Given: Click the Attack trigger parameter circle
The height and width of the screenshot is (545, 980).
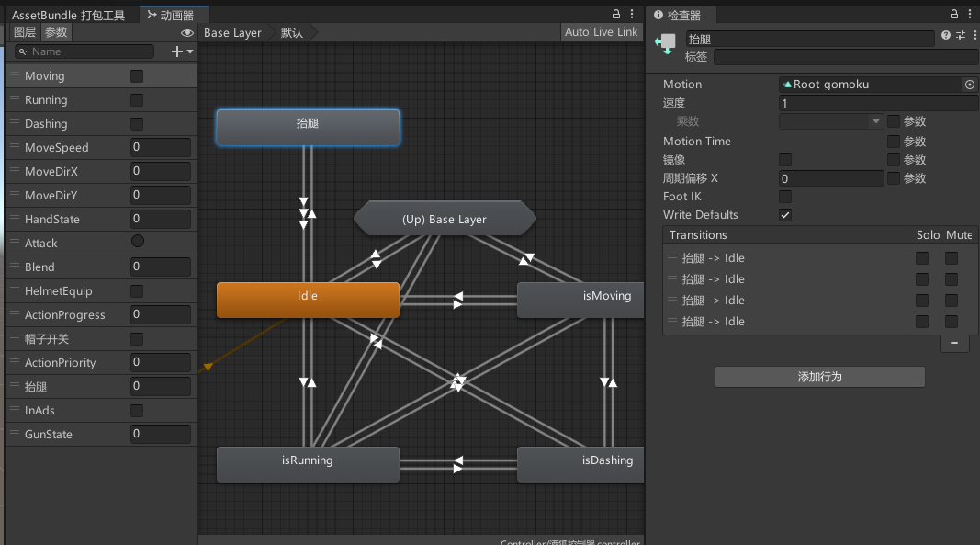Looking at the screenshot, I should (138, 242).
